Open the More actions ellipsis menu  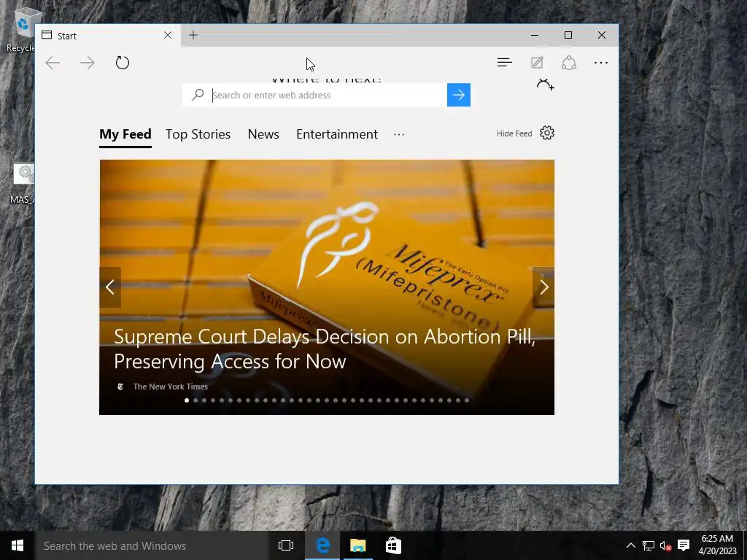click(601, 63)
